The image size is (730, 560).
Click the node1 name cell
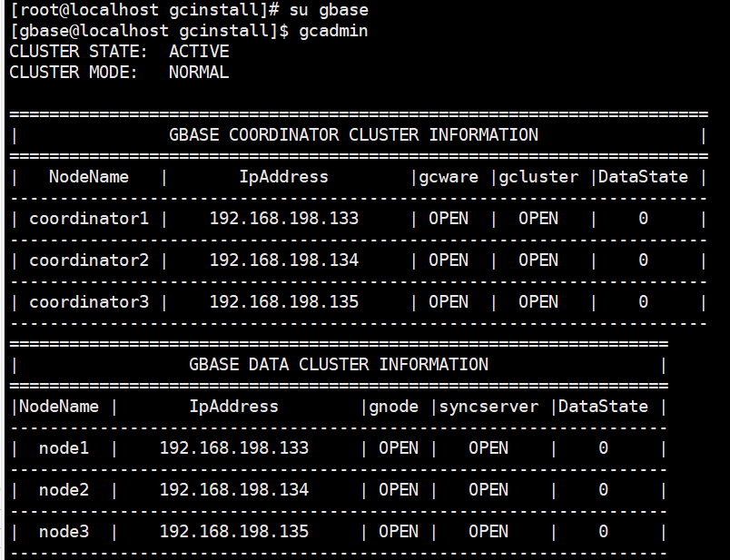point(64,448)
